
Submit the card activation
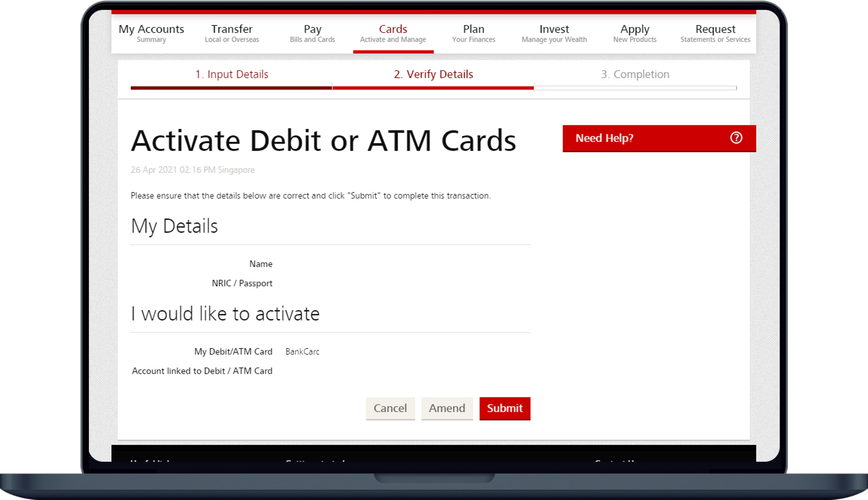504,408
